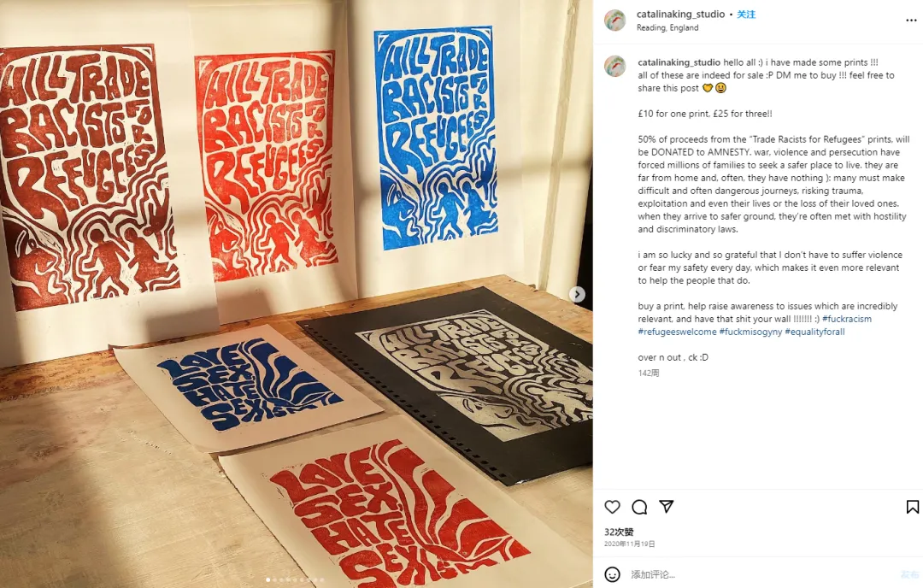
Task: Click the 发布 post comment button
Action: pyautogui.click(x=908, y=574)
